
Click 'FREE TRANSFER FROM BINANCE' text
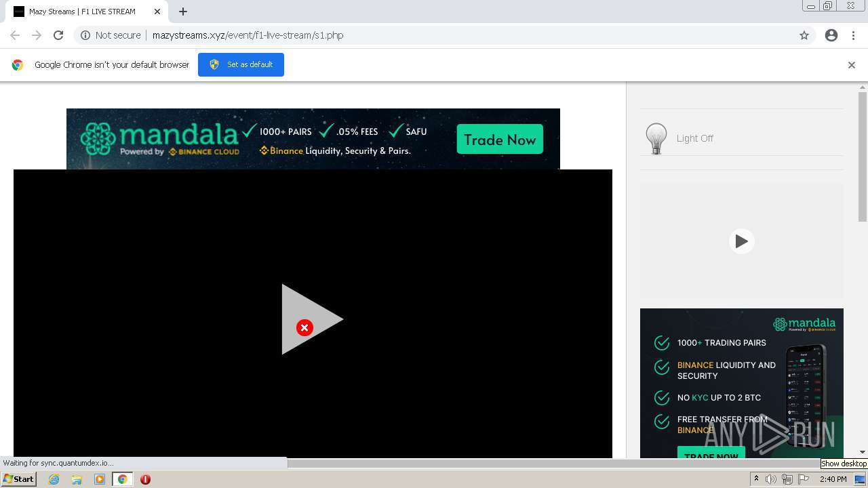point(722,425)
